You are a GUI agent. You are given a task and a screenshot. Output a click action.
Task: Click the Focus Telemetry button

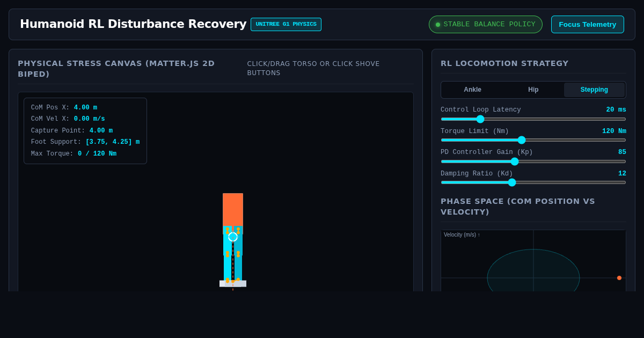point(588,24)
